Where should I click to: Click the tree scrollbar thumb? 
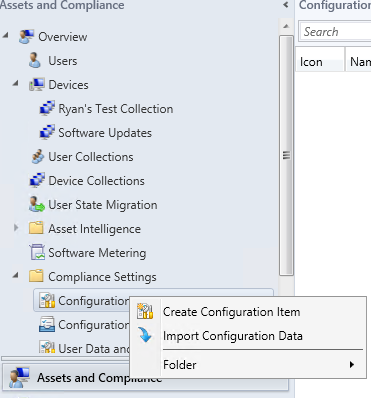click(x=286, y=155)
